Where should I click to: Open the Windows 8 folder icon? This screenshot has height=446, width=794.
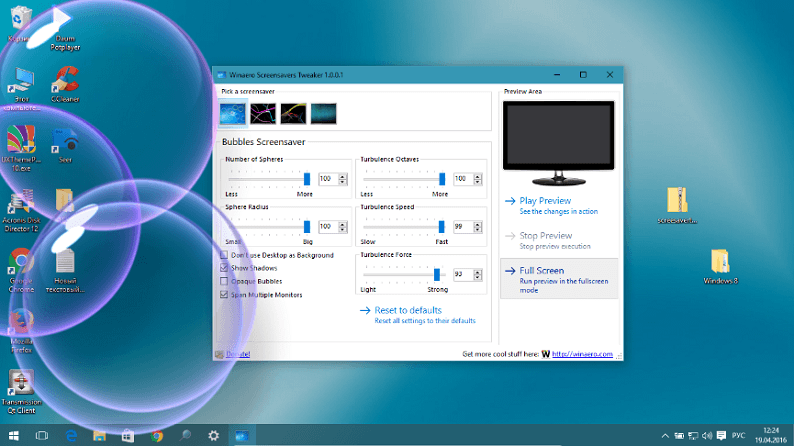pyautogui.click(x=720, y=266)
